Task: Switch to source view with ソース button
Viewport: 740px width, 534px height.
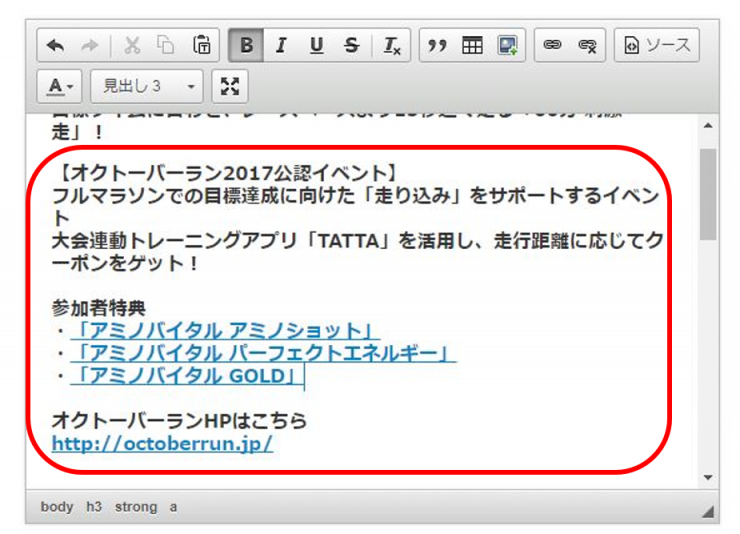Action: [656, 46]
